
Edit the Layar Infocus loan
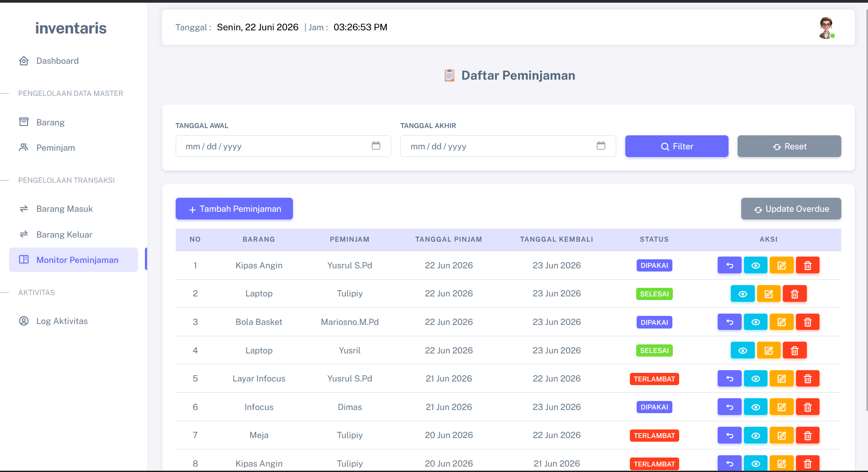point(782,378)
